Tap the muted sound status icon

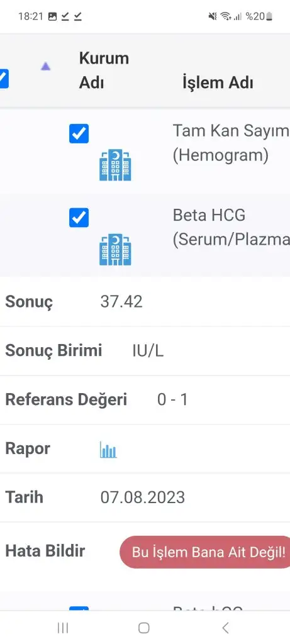(x=213, y=16)
